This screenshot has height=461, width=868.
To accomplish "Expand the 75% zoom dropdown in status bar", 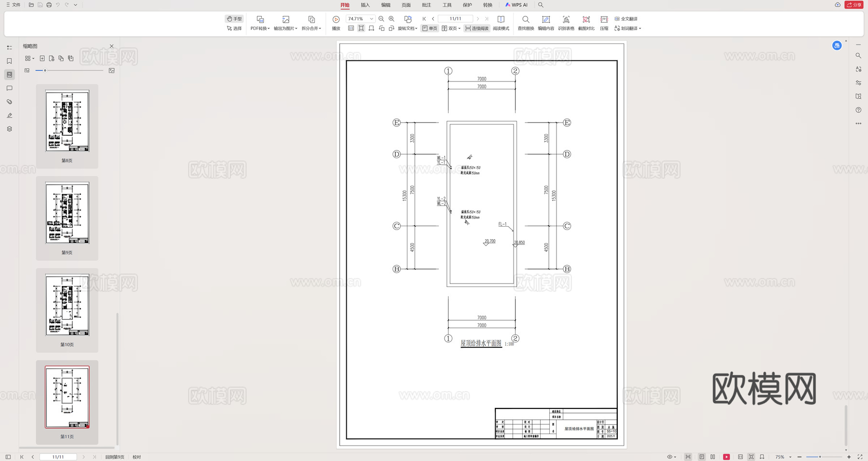I will [790, 457].
